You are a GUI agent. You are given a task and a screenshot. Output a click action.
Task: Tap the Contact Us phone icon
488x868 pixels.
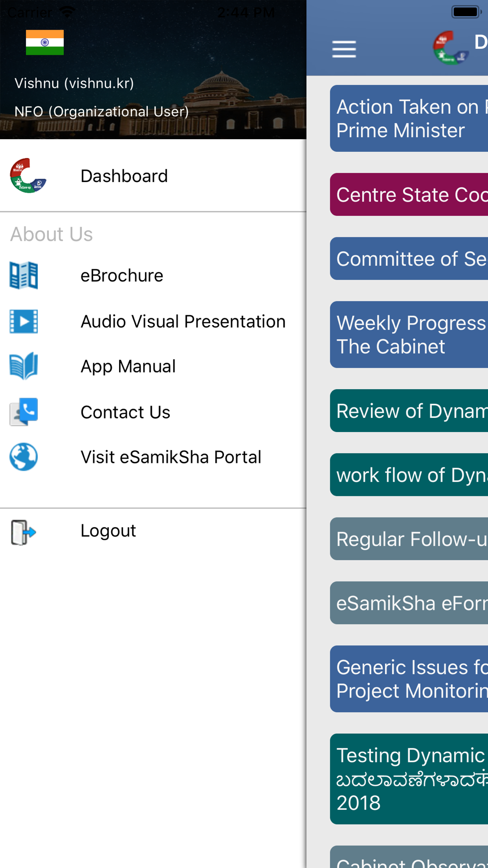point(23,412)
